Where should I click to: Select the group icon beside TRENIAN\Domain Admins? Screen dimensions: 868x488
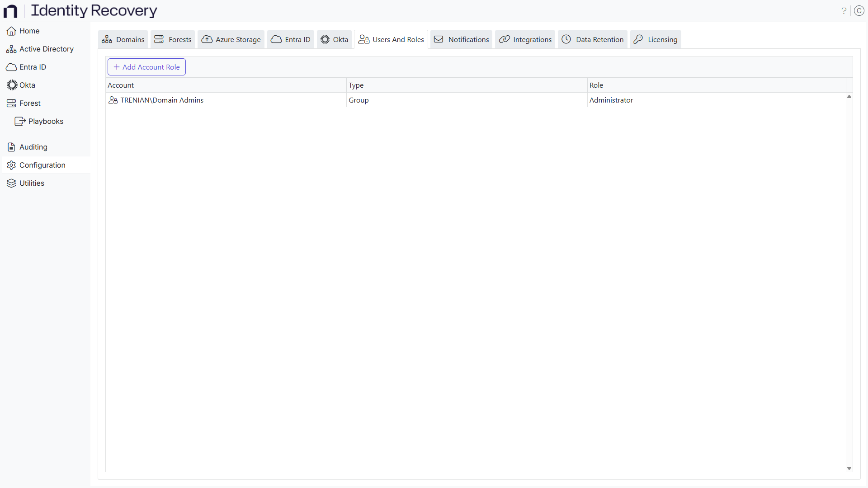113,100
